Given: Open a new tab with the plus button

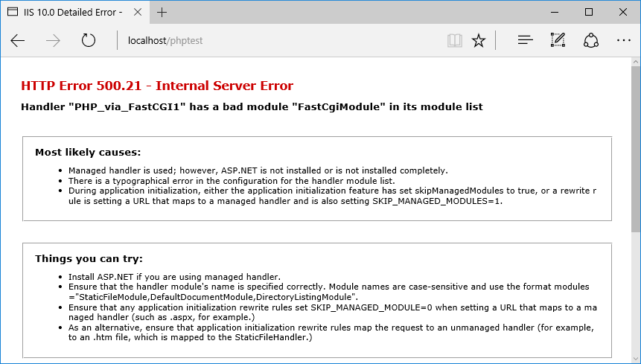Looking at the screenshot, I should [162, 13].
